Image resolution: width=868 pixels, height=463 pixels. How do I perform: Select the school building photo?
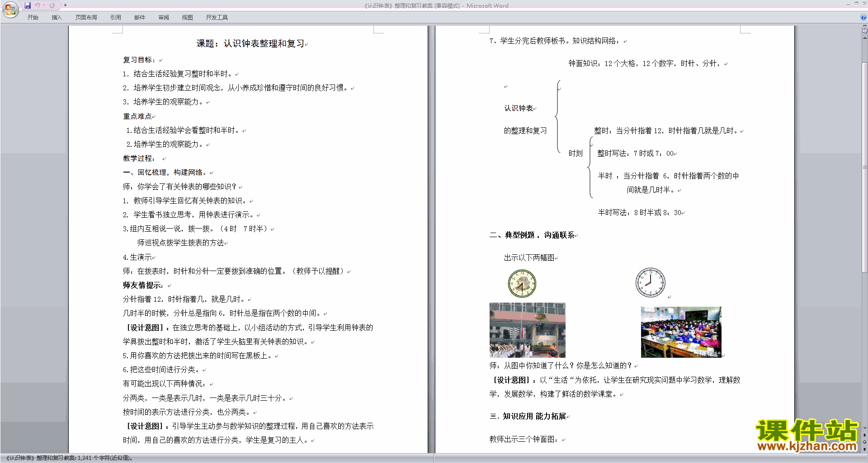[527, 330]
